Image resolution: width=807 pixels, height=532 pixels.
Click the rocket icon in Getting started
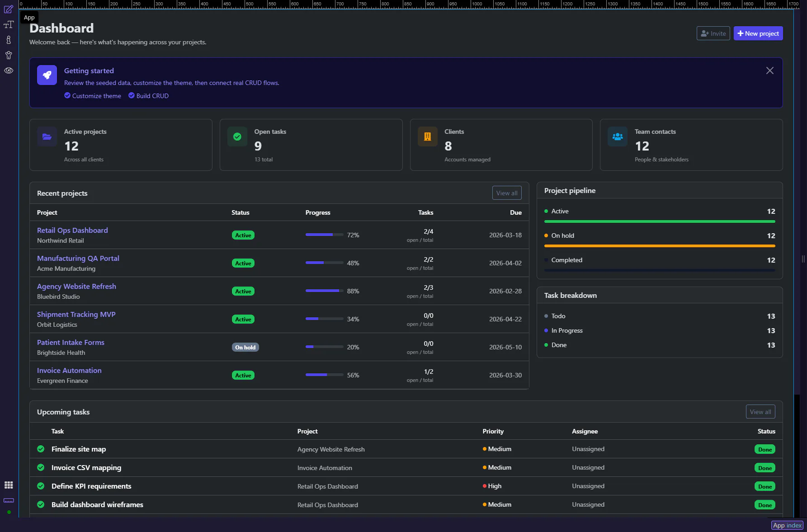point(47,75)
